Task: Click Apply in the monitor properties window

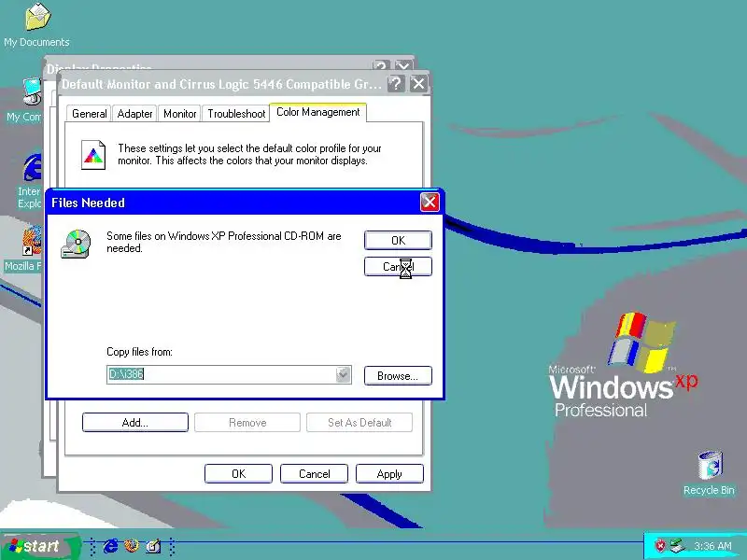Action: coord(389,474)
